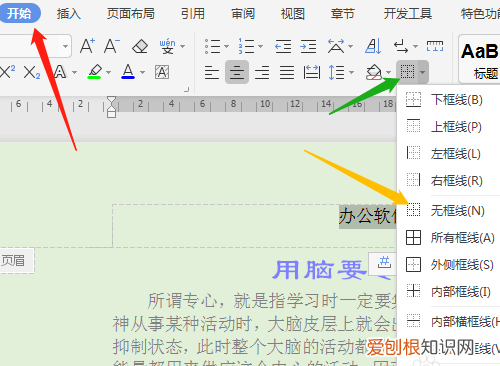Expand line spacing dropdown arrow
This screenshot has height=366, width=500.
tap(351, 72)
